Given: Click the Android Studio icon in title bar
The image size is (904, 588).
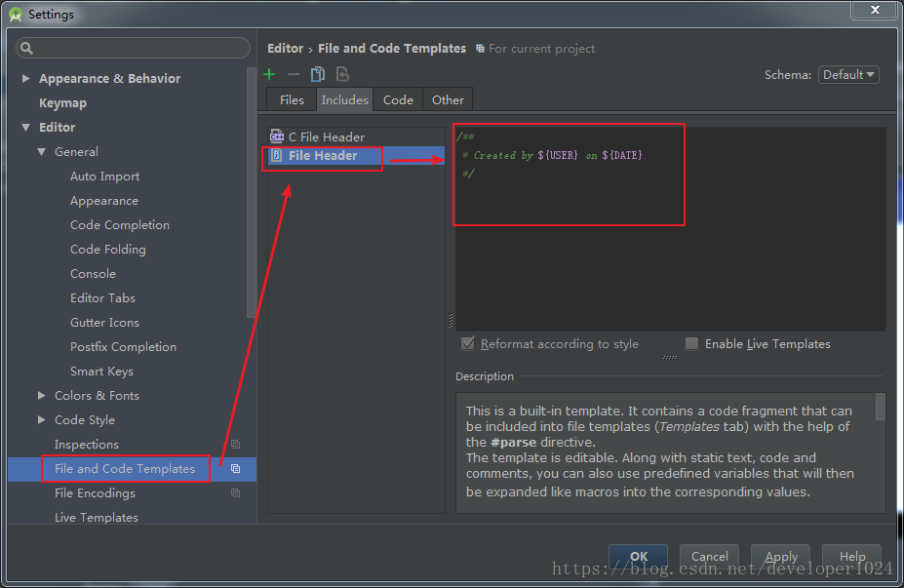Looking at the screenshot, I should [16, 15].
